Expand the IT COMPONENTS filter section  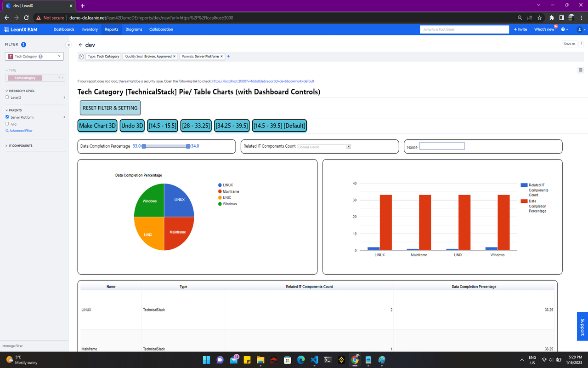[x=19, y=146]
